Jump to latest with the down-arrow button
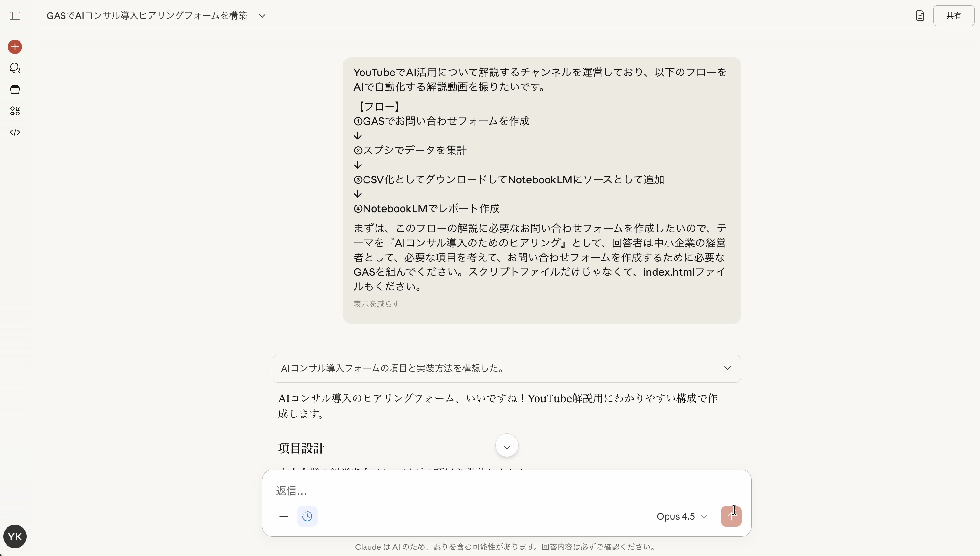The height and width of the screenshot is (556, 980). pyautogui.click(x=506, y=445)
